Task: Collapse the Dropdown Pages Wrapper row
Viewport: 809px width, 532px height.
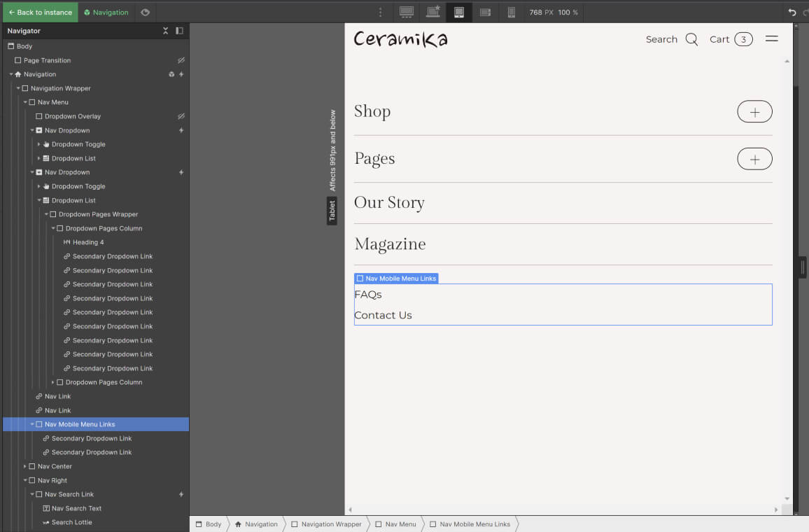Action: coord(46,214)
